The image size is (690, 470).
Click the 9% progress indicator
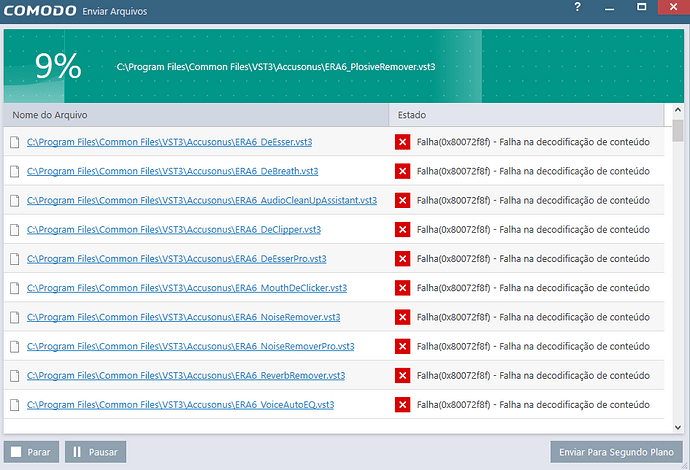click(x=58, y=66)
